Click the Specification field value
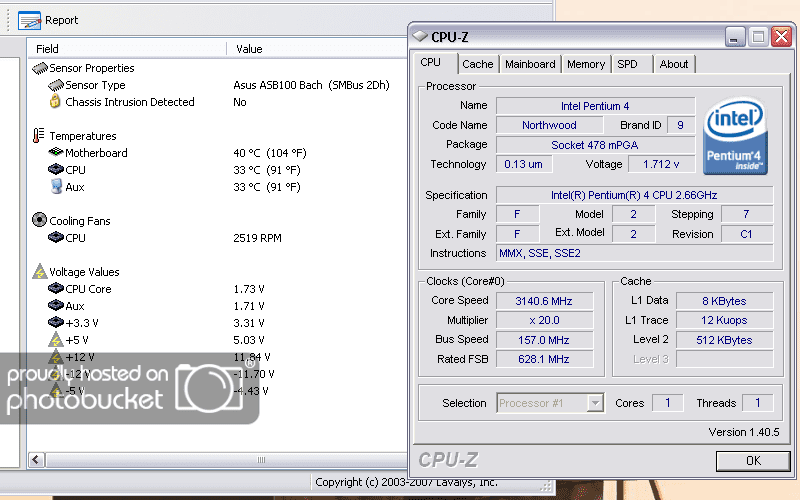This screenshot has width=800, height=500. tap(634, 195)
